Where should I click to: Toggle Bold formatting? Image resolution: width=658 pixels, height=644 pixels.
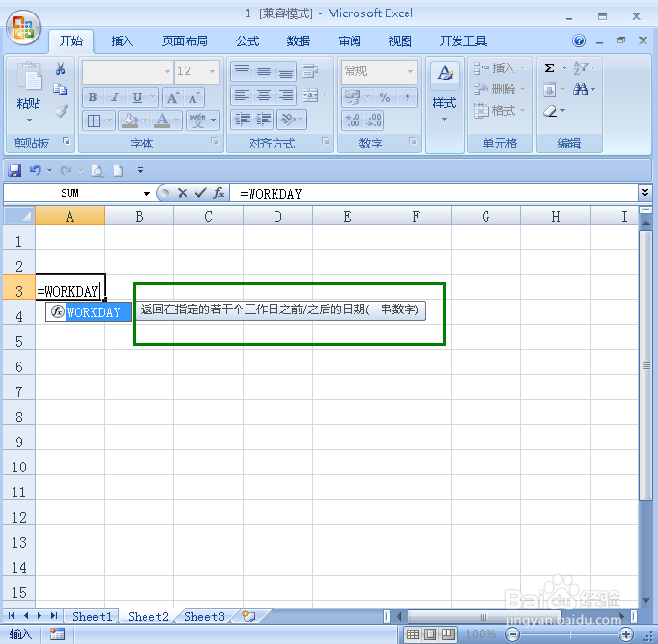92,97
